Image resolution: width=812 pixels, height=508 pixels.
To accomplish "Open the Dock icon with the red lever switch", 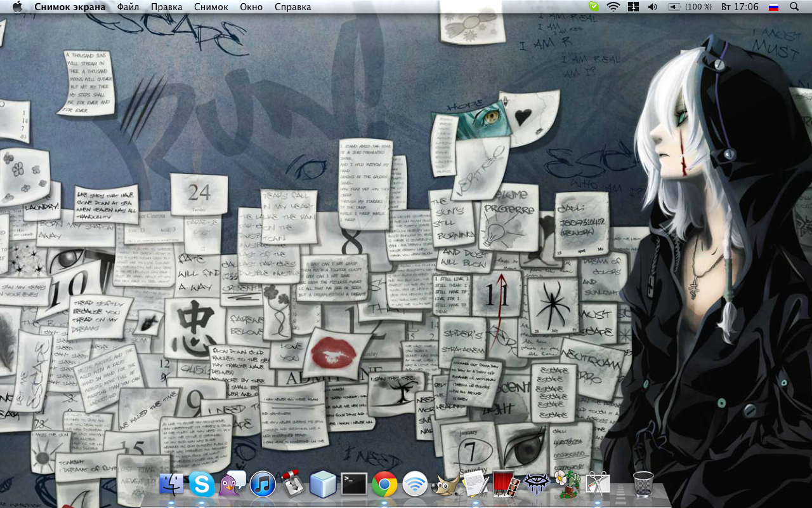I will (x=292, y=484).
